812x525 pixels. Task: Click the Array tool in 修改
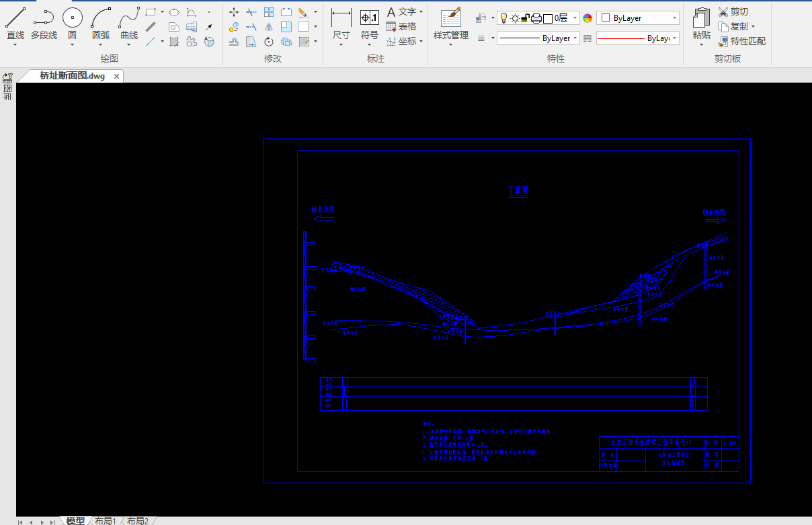click(x=269, y=12)
